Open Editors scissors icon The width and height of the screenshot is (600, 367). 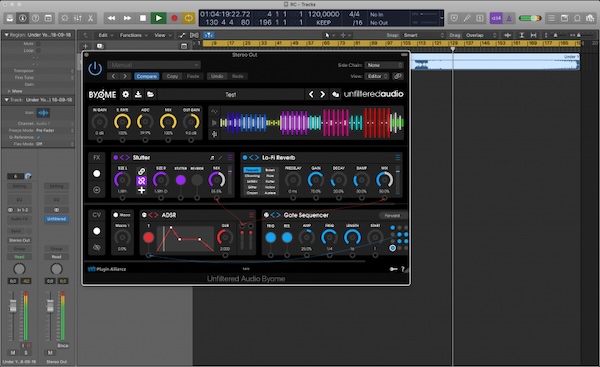(x=91, y=18)
